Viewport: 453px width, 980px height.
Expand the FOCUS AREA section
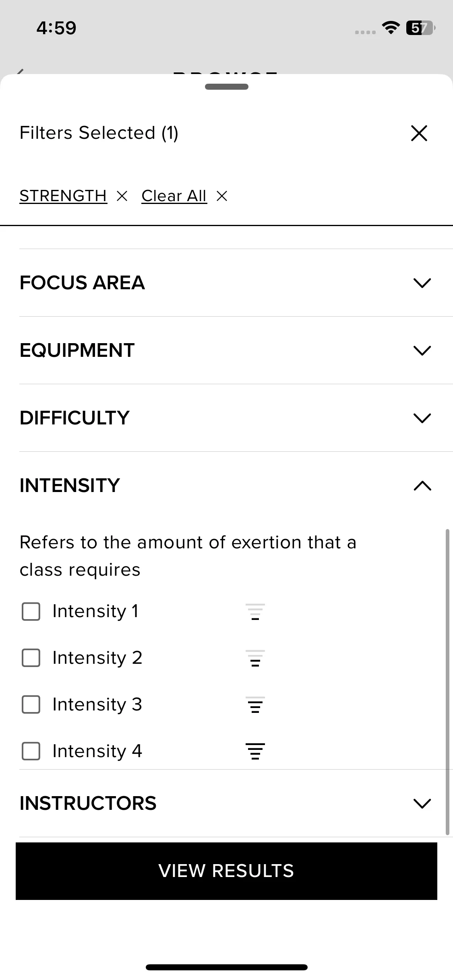pos(422,283)
